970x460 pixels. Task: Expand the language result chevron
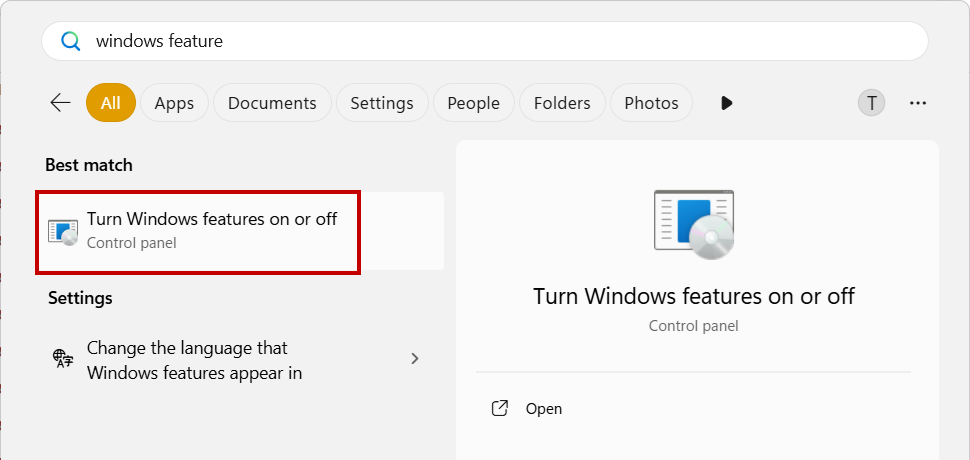click(415, 359)
